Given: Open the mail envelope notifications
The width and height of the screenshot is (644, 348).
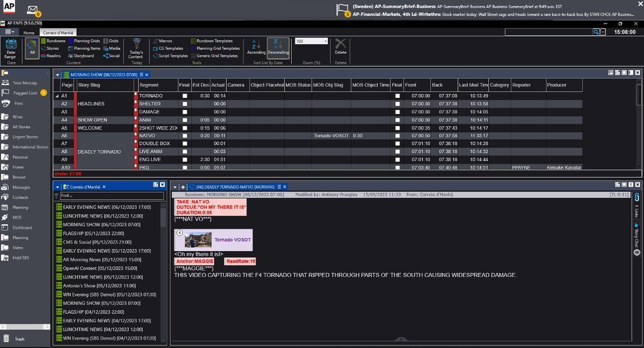Looking at the screenshot, I should (33, 10).
